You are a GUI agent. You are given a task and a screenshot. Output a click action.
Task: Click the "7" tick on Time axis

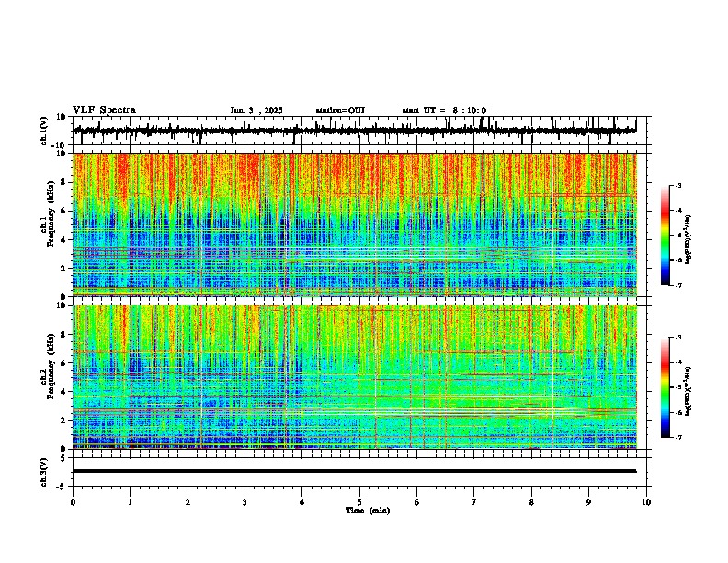pyautogui.click(x=474, y=502)
